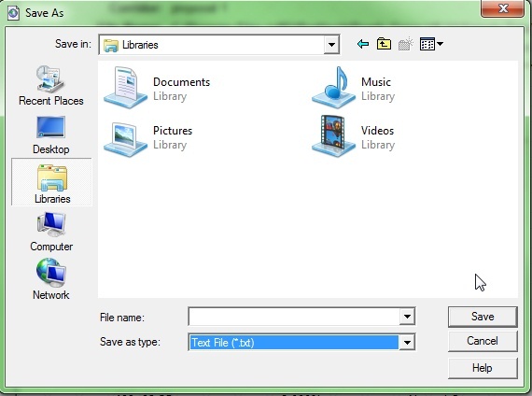The height and width of the screenshot is (396, 532).
Task: Create a new folder
Action: tap(405, 44)
